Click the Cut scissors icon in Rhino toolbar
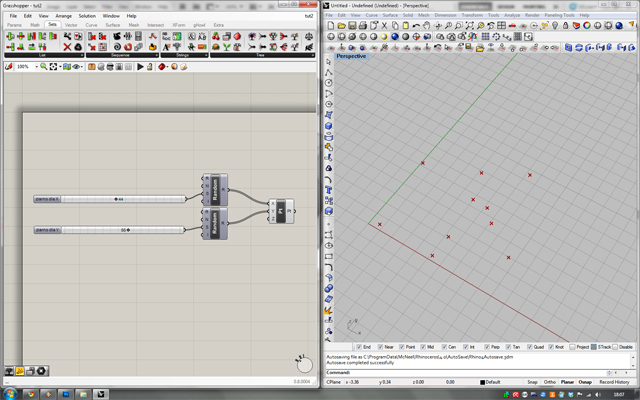The image size is (640, 400). pos(384,26)
